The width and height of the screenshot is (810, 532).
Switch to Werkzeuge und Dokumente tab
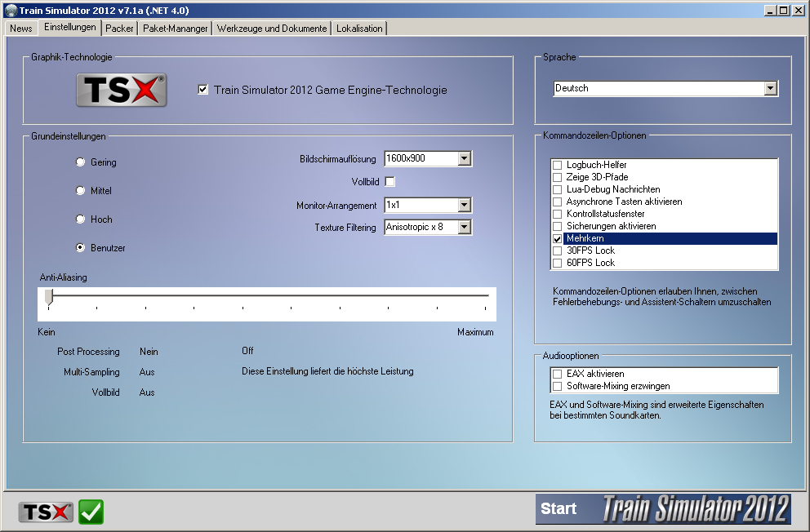(272, 29)
